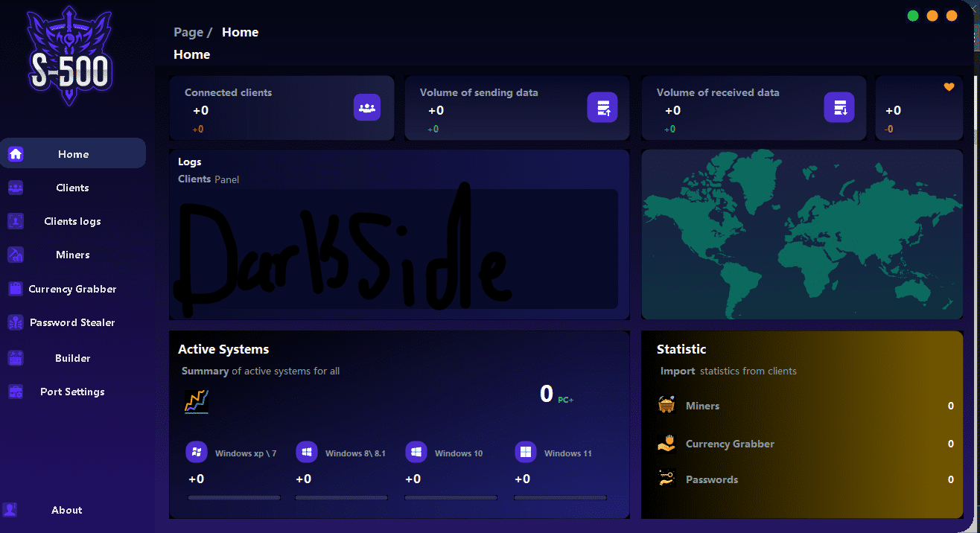Click the Password Stealer sidebar icon

coord(16,322)
